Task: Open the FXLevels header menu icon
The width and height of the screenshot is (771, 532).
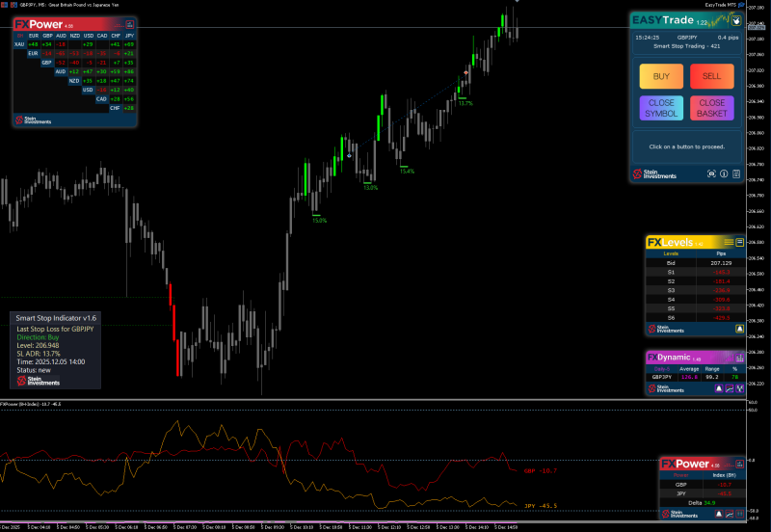Action: pos(739,242)
